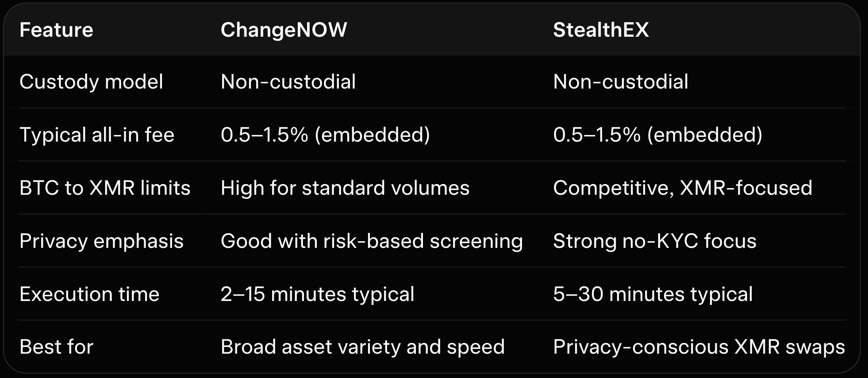Click StealthEX's Non-custodial cell
The height and width of the screenshot is (378, 868).
620,82
